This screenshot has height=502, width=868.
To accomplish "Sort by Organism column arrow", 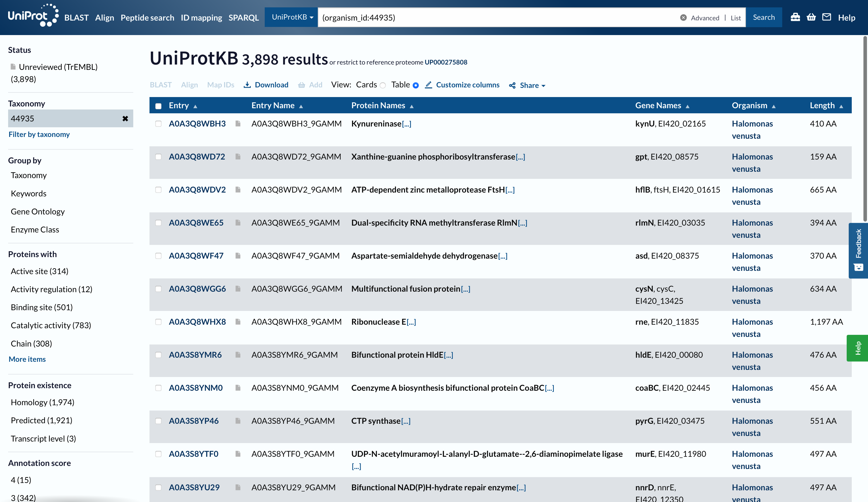I will click(774, 106).
